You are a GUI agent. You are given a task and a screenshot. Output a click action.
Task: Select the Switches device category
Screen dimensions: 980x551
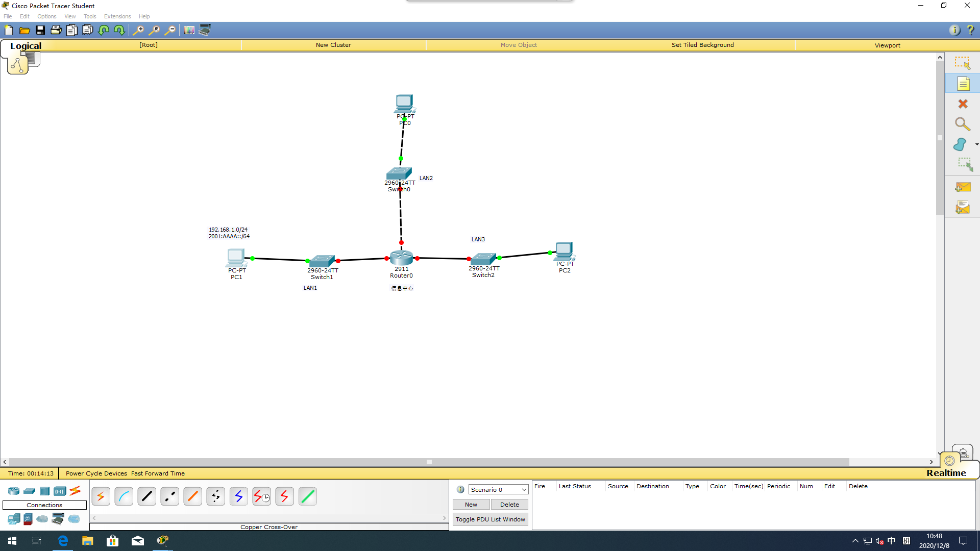pyautogui.click(x=29, y=491)
